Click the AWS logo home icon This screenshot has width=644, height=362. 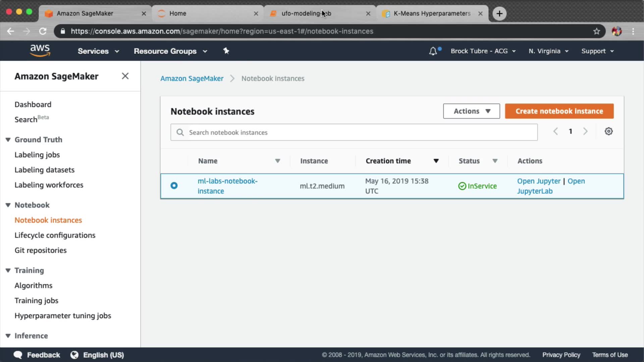tap(40, 51)
